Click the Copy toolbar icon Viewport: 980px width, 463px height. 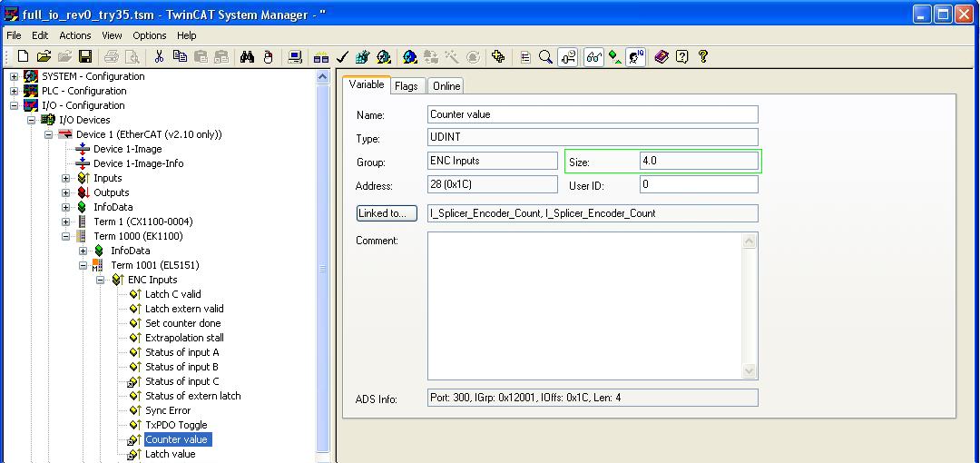coord(180,57)
